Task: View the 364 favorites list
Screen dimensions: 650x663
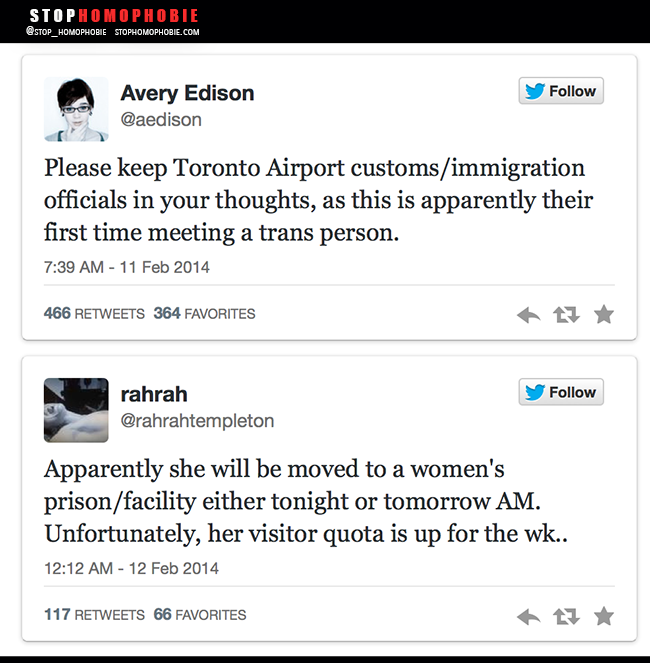Action: click(x=204, y=313)
